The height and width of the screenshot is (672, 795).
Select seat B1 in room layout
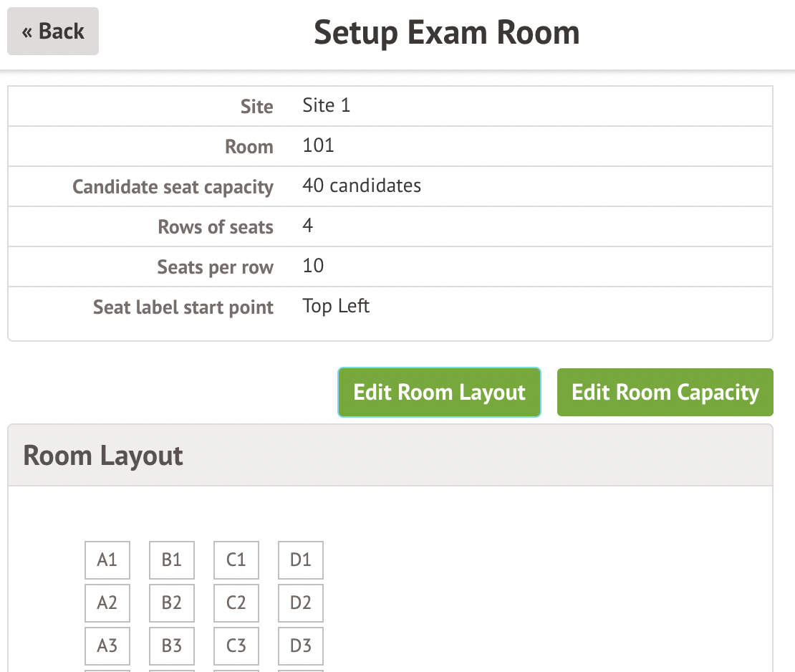click(172, 560)
